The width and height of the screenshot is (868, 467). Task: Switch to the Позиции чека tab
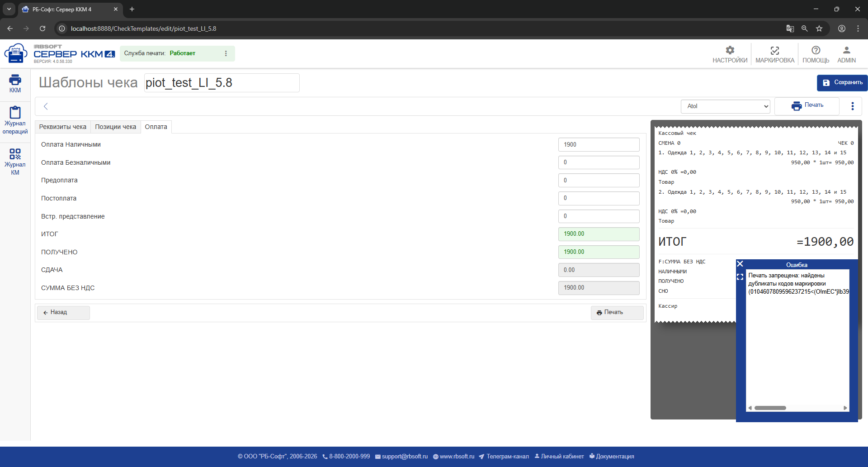click(x=116, y=127)
